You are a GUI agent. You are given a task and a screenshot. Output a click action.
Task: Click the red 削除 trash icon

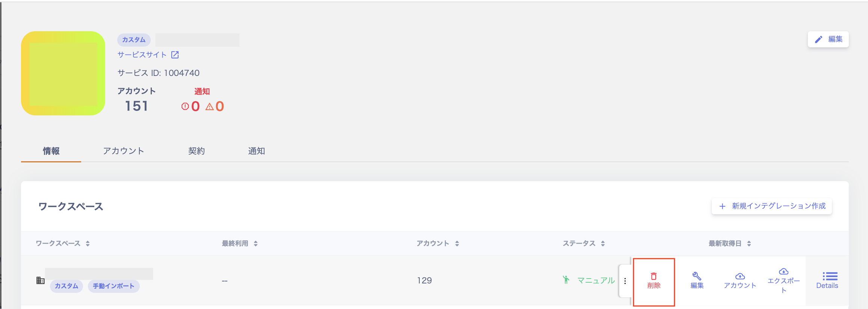[654, 277]
